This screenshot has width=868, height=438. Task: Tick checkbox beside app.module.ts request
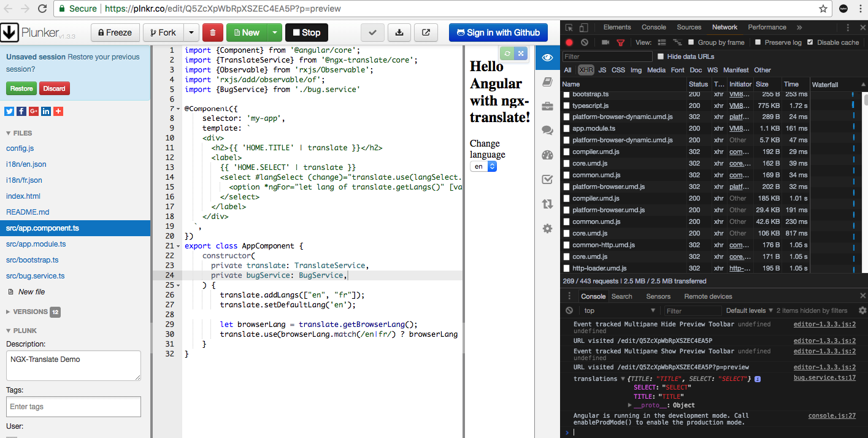[x=567, y=129]
